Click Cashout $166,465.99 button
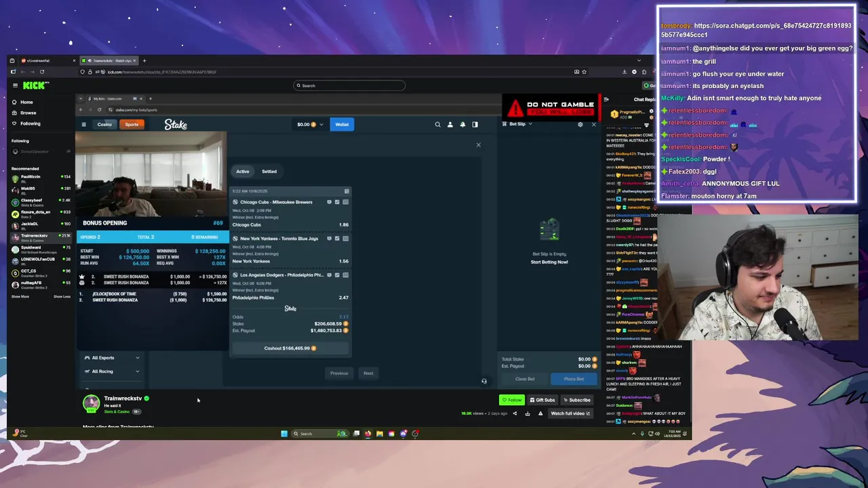Image resolution: width=868 pixels, height=488 pixels. click(290, 348)
